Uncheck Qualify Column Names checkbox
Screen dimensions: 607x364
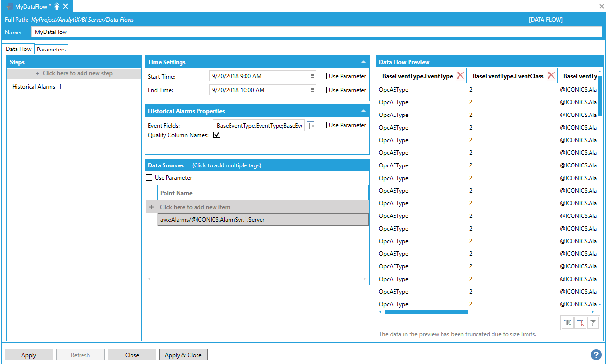217,135
